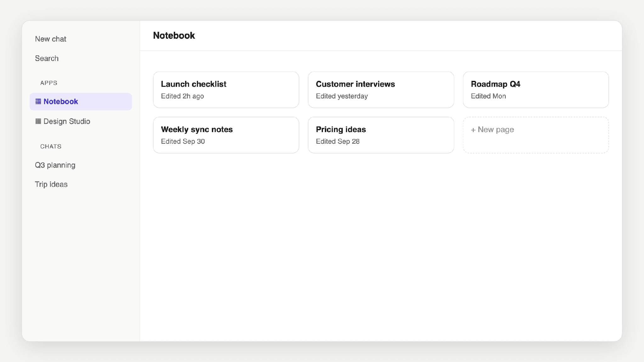The image size is (644, 362).
Task: Click the 'Edited Mon' text
Action: coord(489,96)
